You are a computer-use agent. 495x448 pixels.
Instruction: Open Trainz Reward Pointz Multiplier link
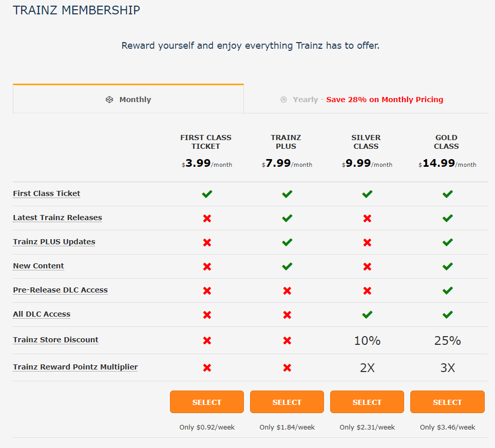[x=75, y=367]
